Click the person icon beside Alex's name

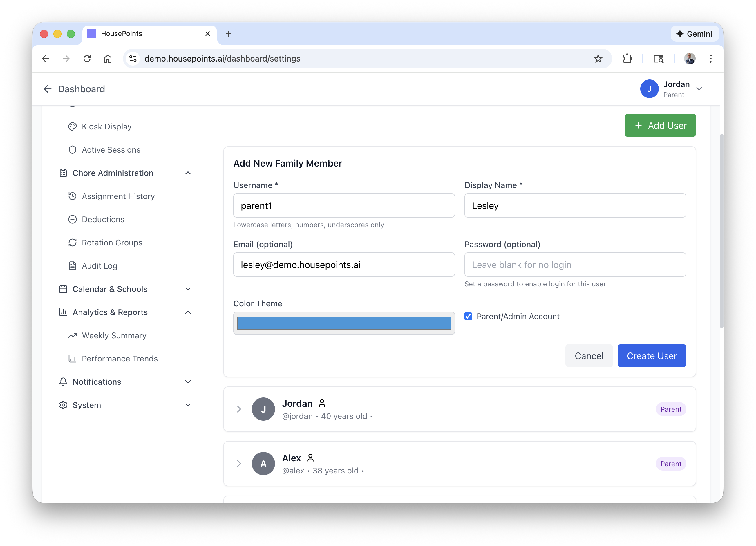[x=310, y=458]
